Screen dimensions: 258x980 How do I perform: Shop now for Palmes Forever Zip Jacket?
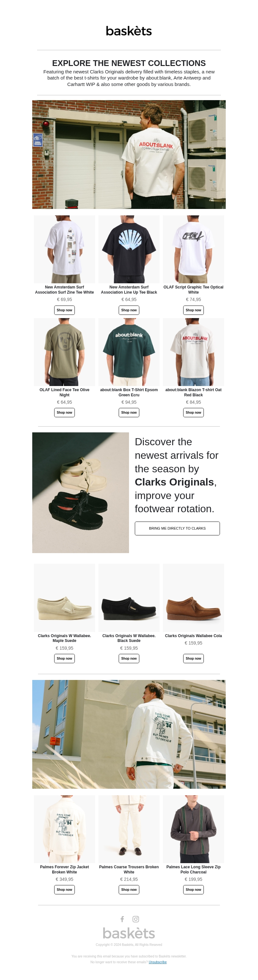pyautogui.click(x=64, y=890)
